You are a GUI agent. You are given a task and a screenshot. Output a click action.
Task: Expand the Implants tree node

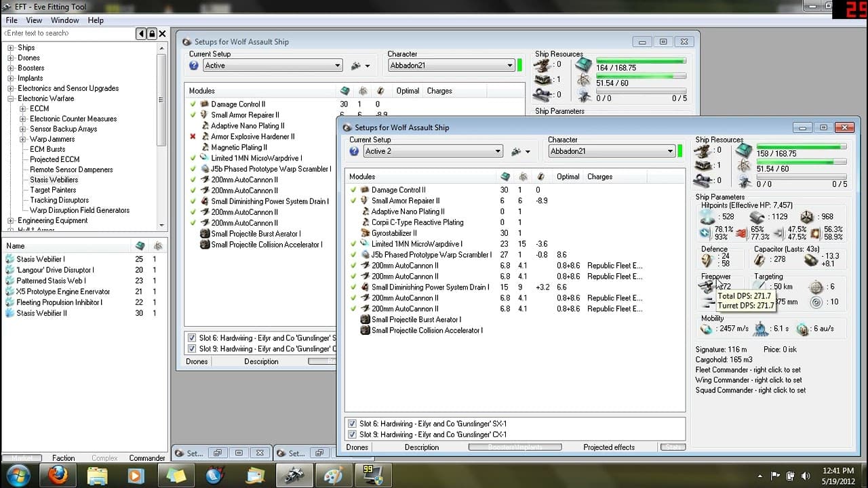tap(11, 78)
